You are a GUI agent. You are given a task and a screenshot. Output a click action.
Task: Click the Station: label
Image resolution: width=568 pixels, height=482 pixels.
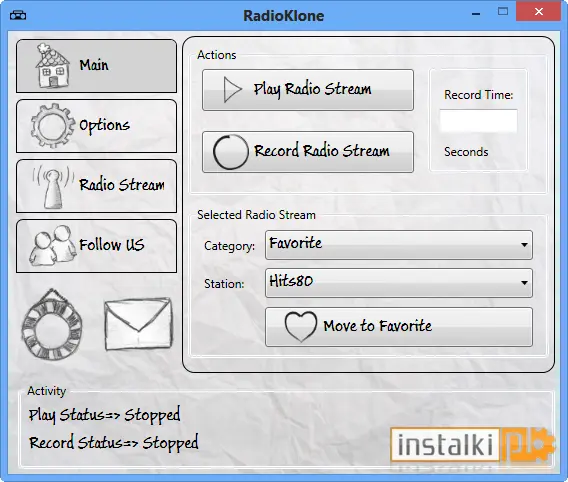[x=224, y=284]
